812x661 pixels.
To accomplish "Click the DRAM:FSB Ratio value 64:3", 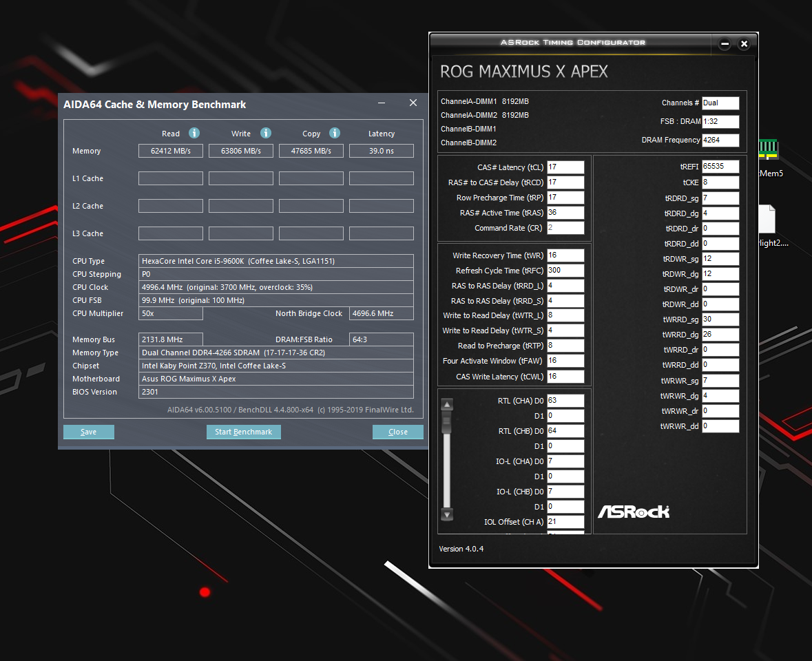I will pos(381,339).
